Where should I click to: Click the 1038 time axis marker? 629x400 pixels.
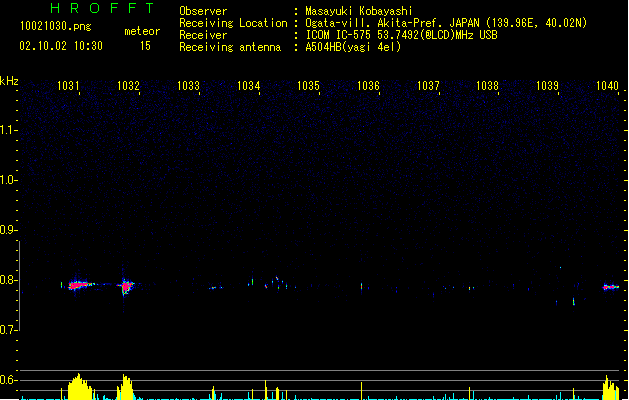coord(487,86)
